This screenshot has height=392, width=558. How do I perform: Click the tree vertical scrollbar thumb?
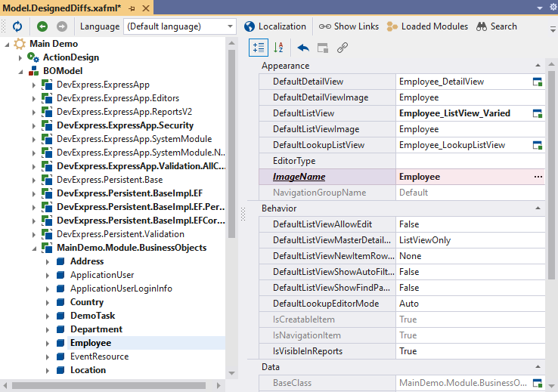(231, 144)
